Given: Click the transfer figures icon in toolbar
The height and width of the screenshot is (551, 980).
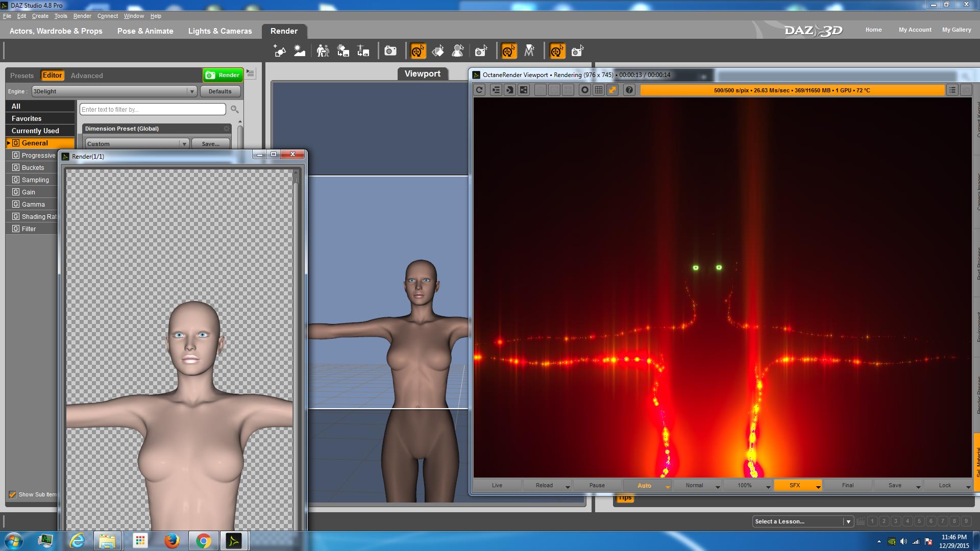Looking at the screenshot, I should pyautogui.click(x=323, y=51).
